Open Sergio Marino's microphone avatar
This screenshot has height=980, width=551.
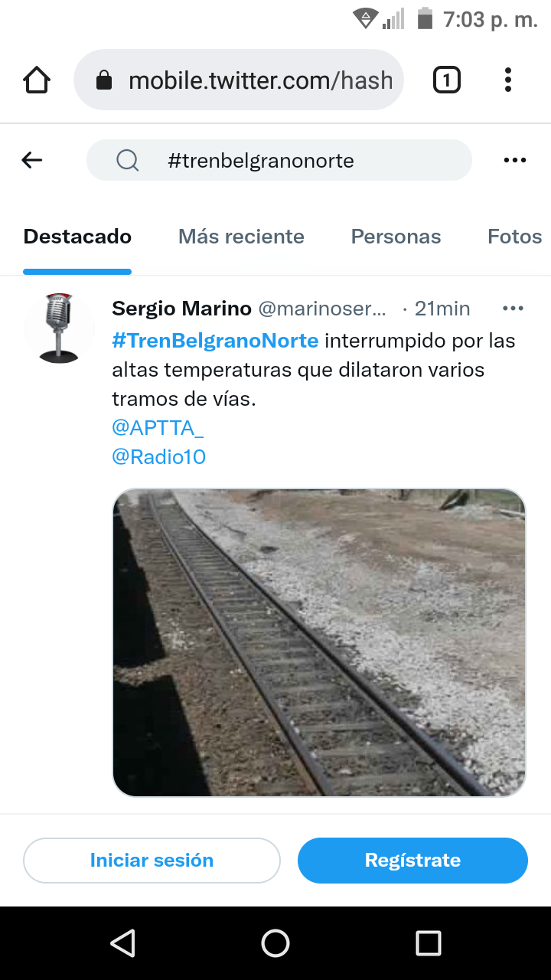[60, 328]
